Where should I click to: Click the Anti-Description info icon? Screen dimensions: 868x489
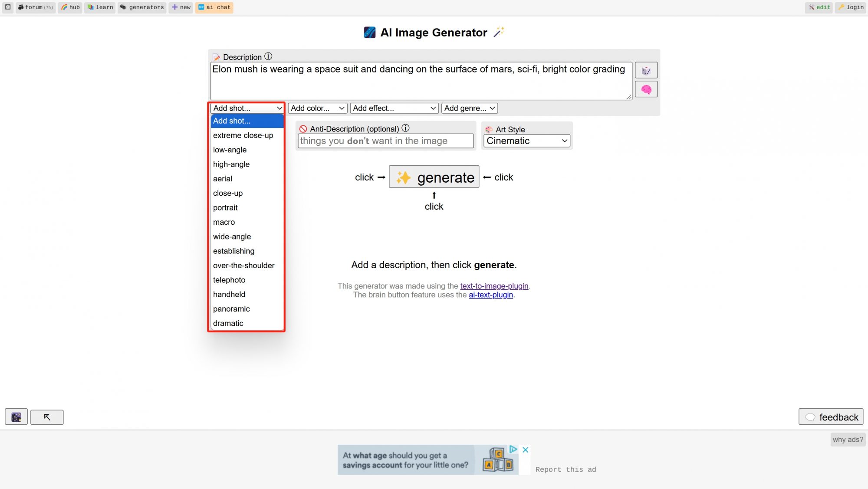[x=405, y=128]
